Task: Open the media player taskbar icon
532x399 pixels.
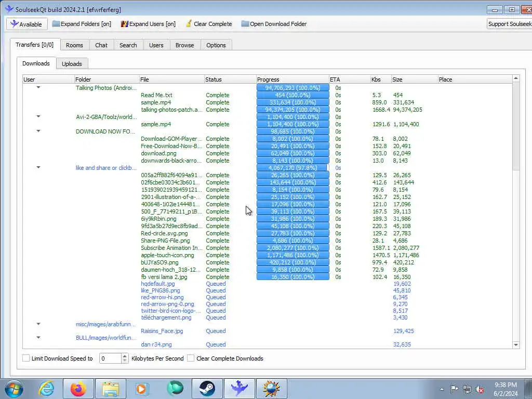Action: click(x=142, y=389)
